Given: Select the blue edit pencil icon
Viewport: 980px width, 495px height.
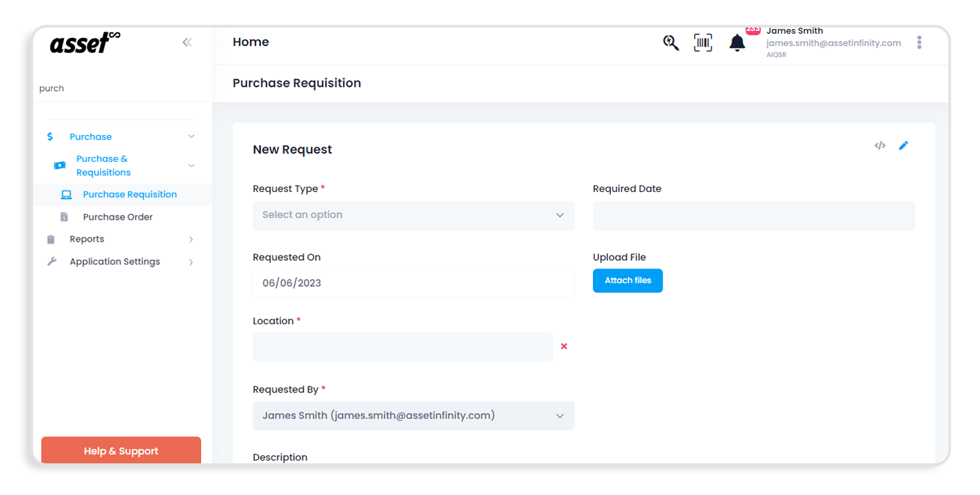Looking at the screenshot, I should coord(904,145).
